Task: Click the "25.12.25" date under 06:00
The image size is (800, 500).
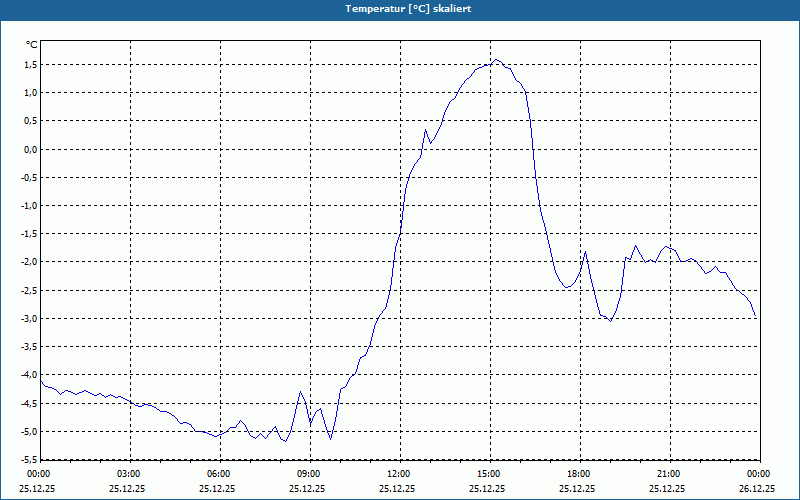Action: click(217, 488)
